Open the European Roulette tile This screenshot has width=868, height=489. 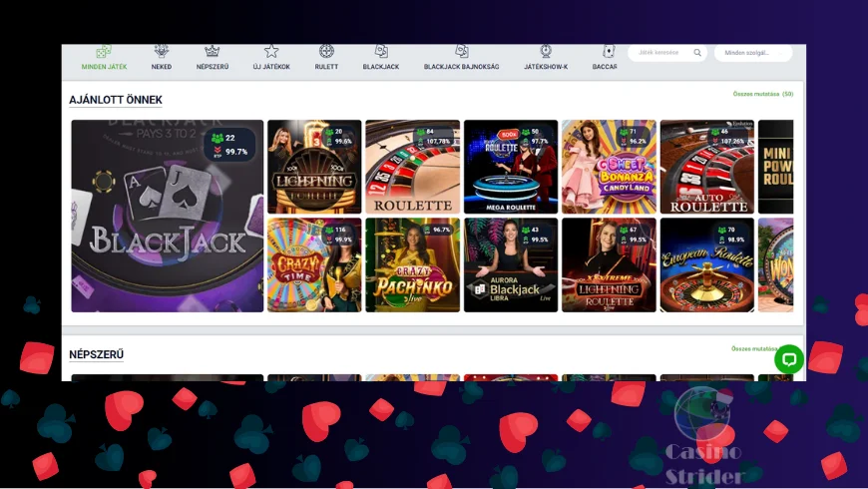pos(707,264)
